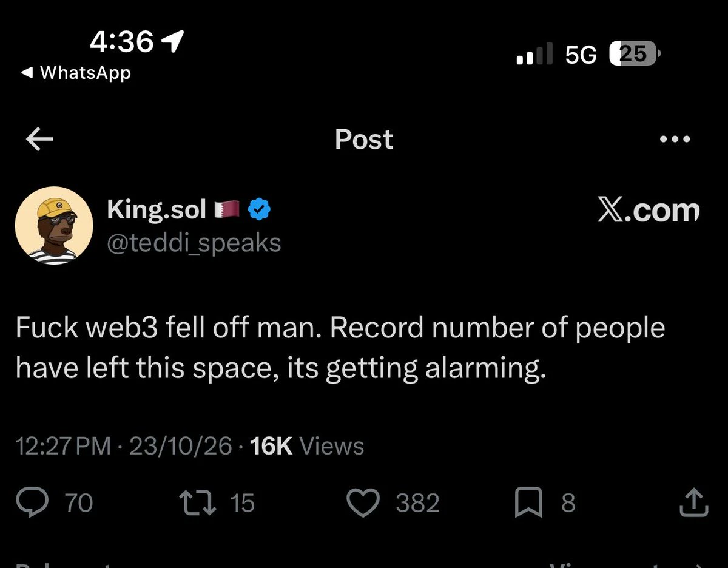Tap the Qatar flag emoji
This screenshot has width=728, height=568.
pyautogui.click(x=229, y=210)
